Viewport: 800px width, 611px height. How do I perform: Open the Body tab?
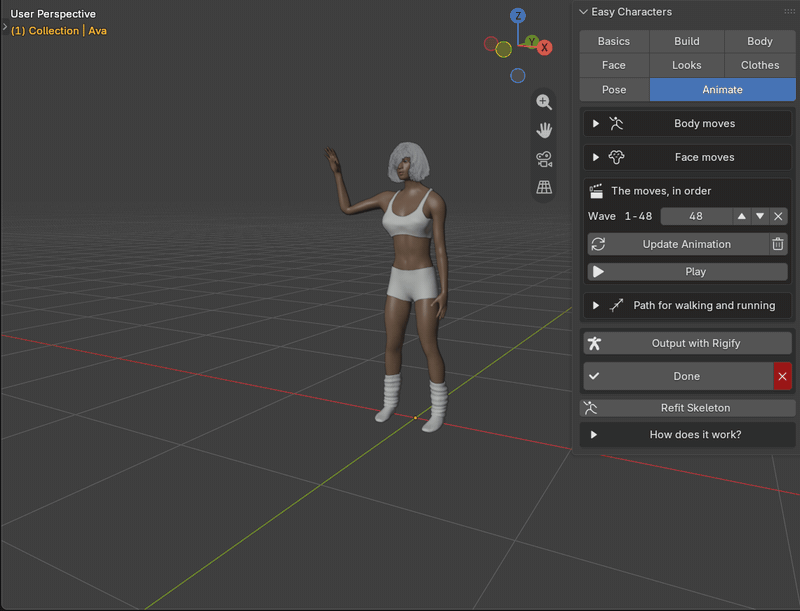pyautogui.click(x=760, y=41)
